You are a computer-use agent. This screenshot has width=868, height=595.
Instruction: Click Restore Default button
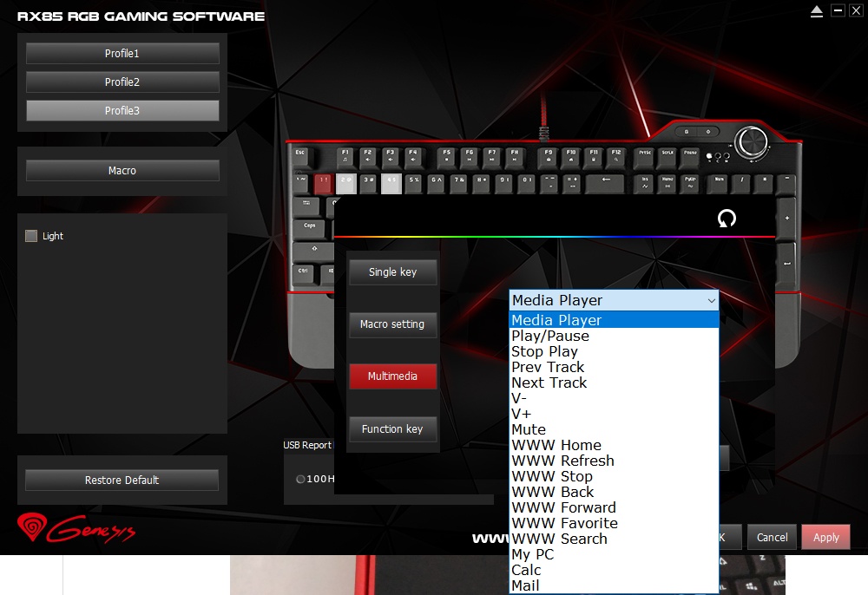[122, 480]
